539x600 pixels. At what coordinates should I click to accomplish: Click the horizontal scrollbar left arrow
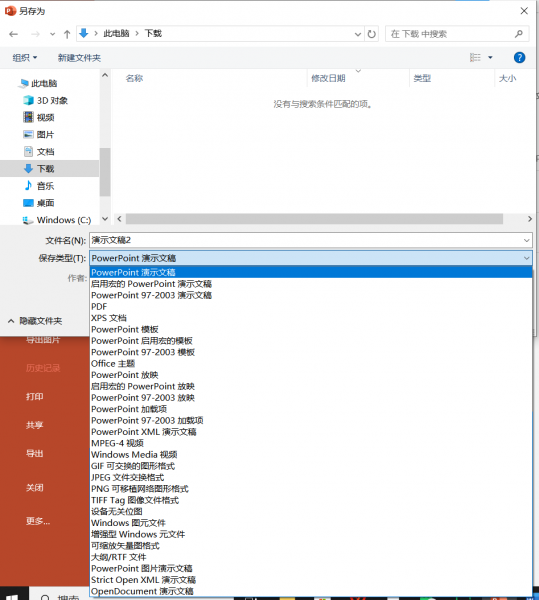(x=119, y=219)
